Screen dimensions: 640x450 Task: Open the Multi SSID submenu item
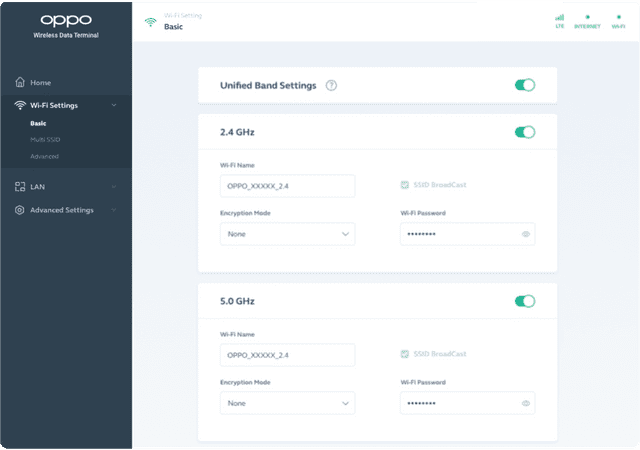point(44,140)
